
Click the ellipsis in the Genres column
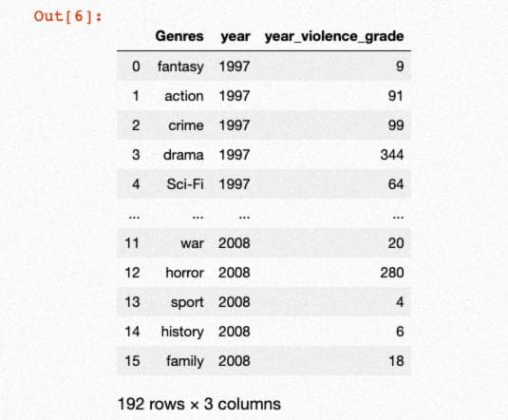click(198, 217)
